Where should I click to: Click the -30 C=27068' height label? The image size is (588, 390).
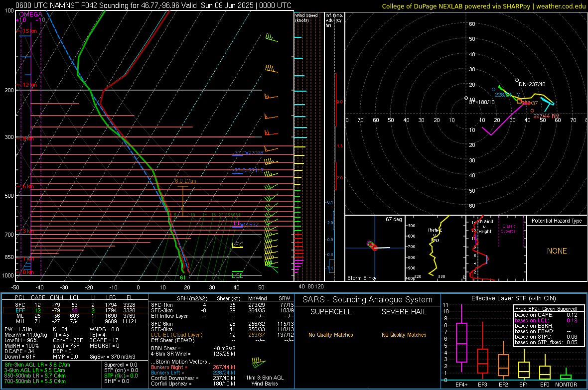(x=248, y=152)
